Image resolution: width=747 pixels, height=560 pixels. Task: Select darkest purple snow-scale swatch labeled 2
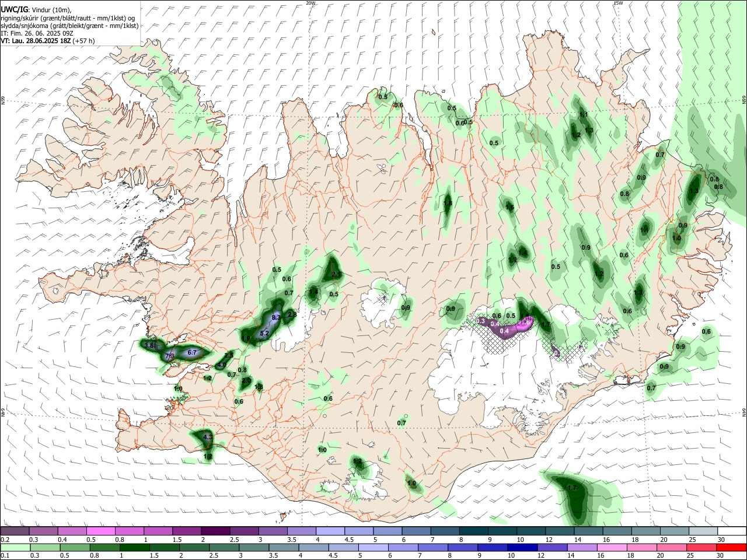pyautogui.click(x=215, y=531)
